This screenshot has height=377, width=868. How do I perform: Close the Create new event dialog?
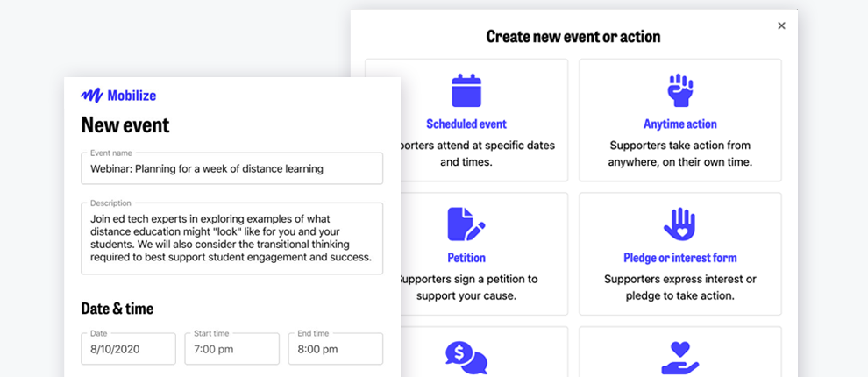[781, 26]
